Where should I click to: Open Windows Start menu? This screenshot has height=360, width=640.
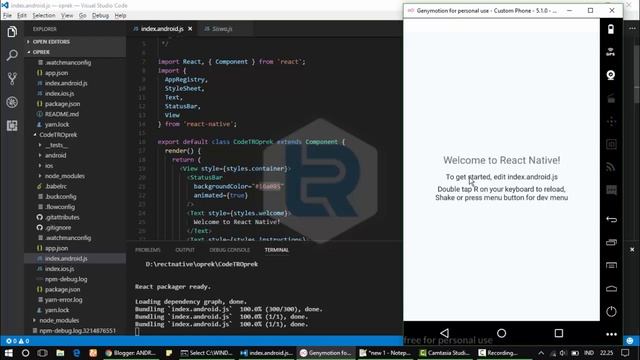[8, 353]
